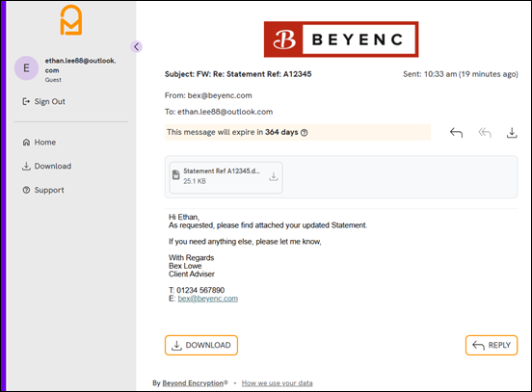Image resolution: width=532 pixels, height=392 pixels.
Task: Collapse the sidebar with the chevron button
Action: point(136,47)
